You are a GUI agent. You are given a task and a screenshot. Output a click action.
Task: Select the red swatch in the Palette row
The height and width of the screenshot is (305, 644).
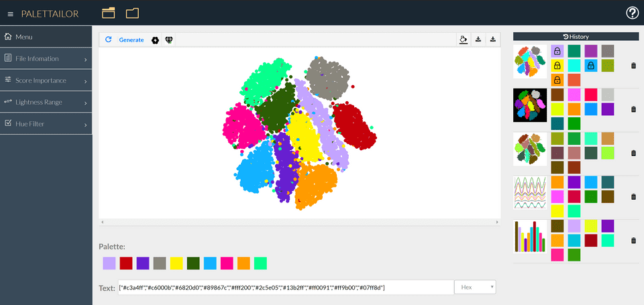pyautogui.click(x=126, y=263)
